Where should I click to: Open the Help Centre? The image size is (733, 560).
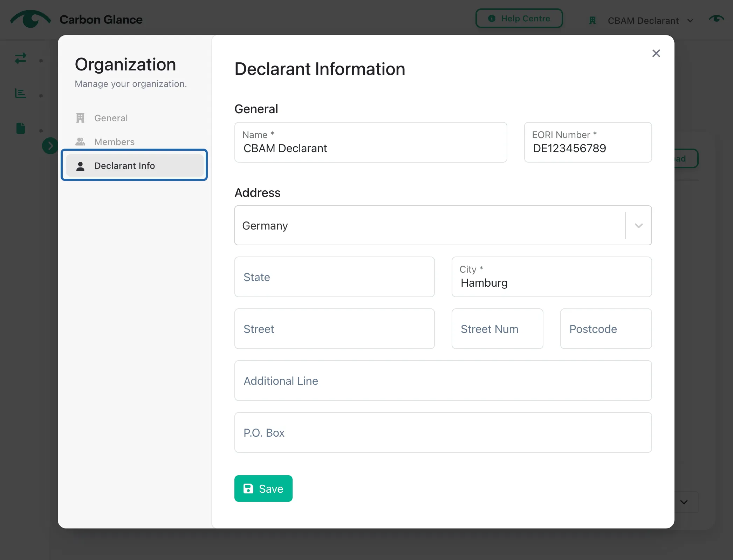(519, 18)
